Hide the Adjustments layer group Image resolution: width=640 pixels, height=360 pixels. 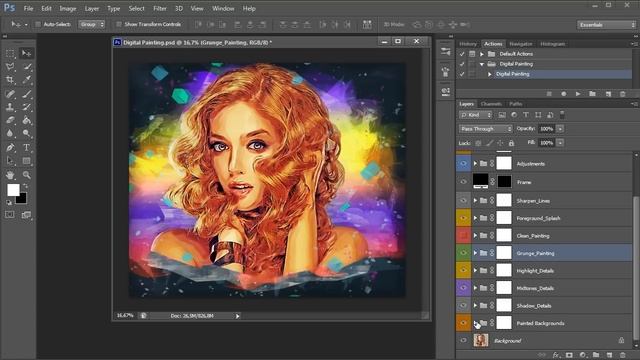pos(463,164)
